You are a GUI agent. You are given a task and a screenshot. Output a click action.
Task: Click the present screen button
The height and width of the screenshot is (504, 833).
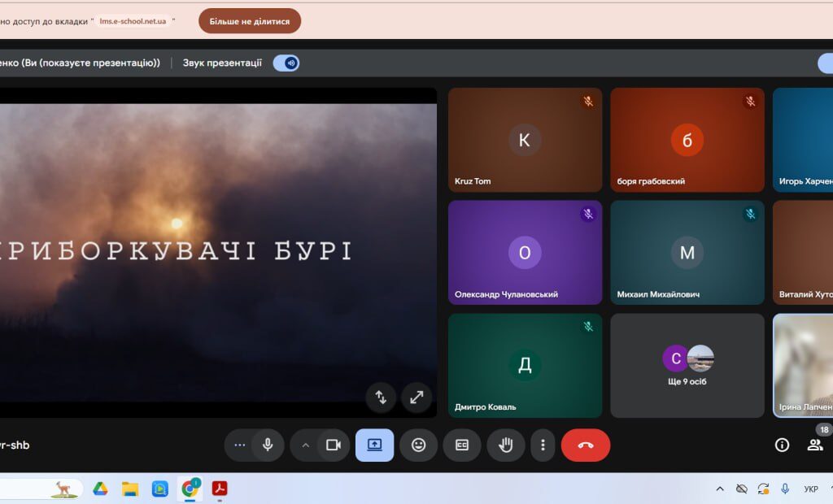[374, 445]
